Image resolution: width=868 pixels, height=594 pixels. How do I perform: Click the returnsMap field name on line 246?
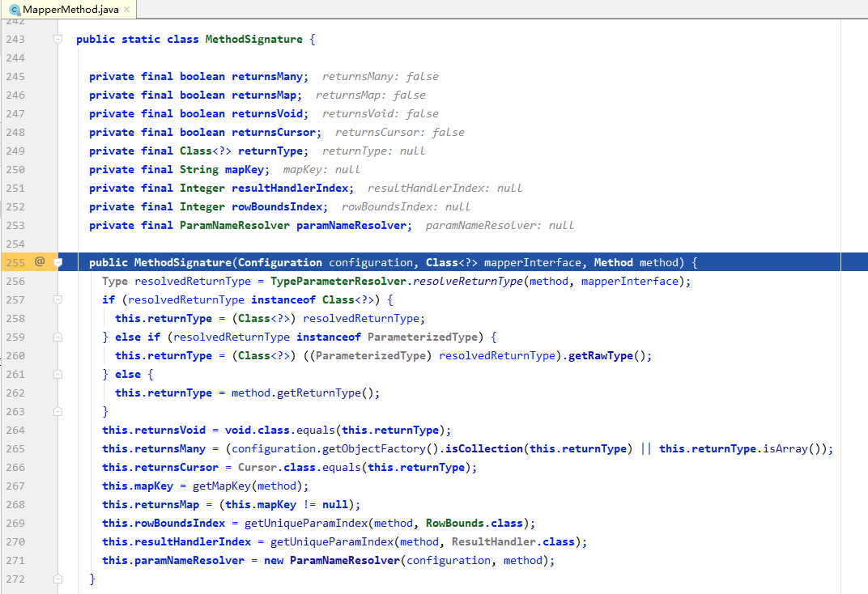point(263,95)
